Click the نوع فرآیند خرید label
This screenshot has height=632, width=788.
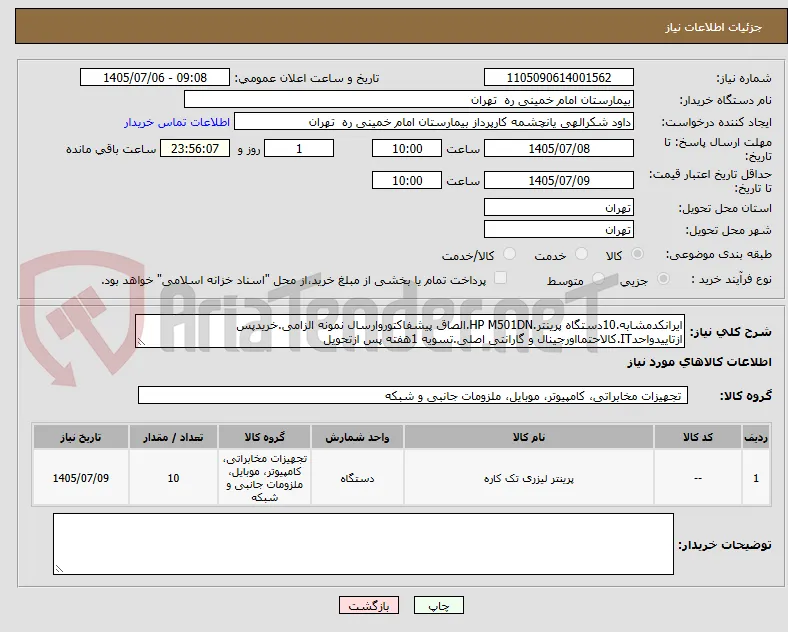point(731,279)
